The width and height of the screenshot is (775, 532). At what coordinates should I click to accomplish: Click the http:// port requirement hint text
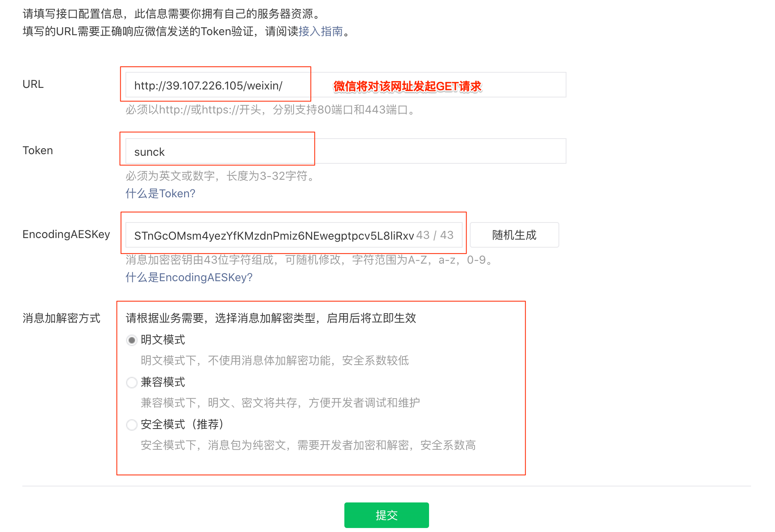coord(269,110)
